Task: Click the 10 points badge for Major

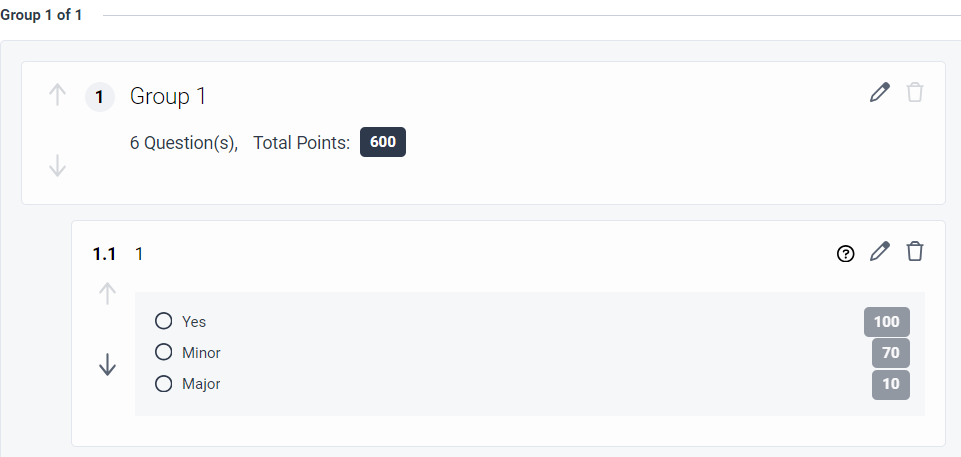Action: [x=890, y=384]
